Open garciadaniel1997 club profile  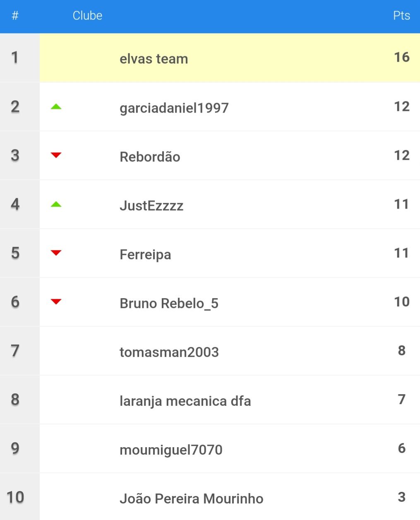174,108
